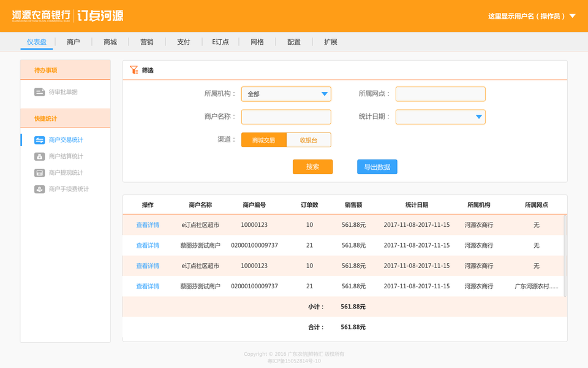The height and width of the screenshot is (368, 588).
Task: Click the 快捷统计 section header
Action: [66, 118]
